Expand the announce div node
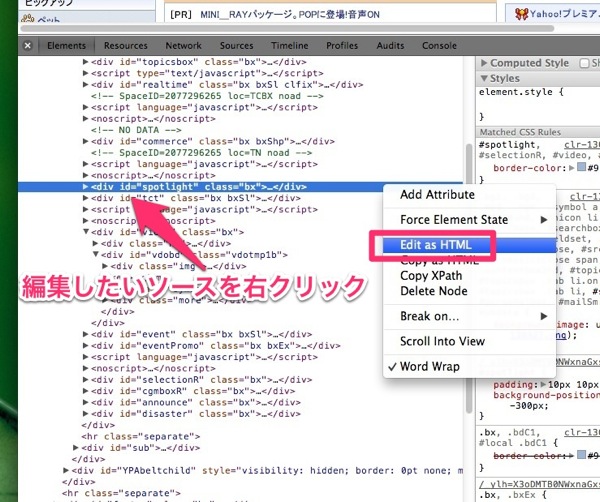This screenshot has width=600, height=502. [85, 402]
